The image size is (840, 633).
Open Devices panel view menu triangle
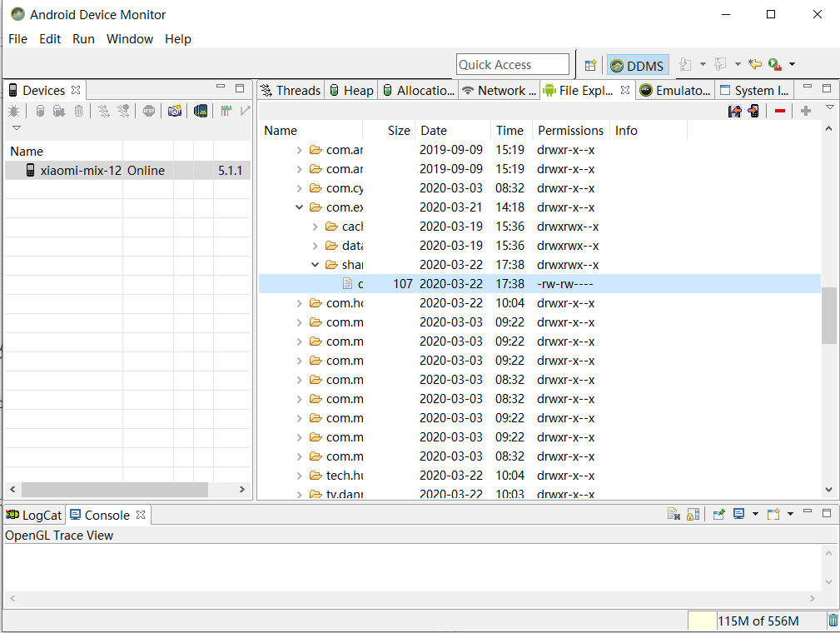[17, 127]
